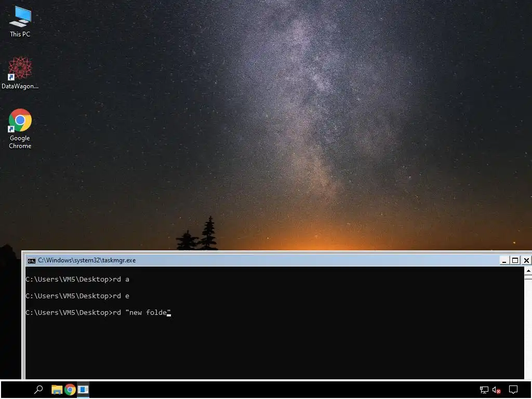Screen dimensions: 532x399
Task: Open File Explorer from the taskbar
Action: pos(57,390)
